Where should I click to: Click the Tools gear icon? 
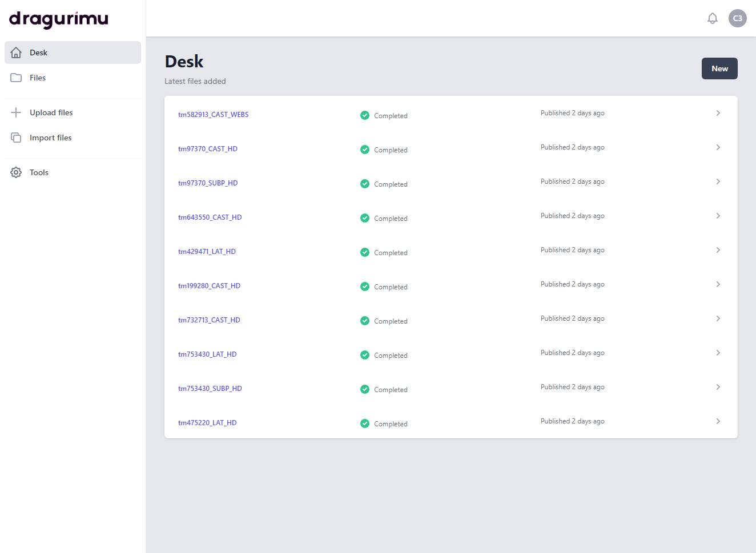coord(16,172)
